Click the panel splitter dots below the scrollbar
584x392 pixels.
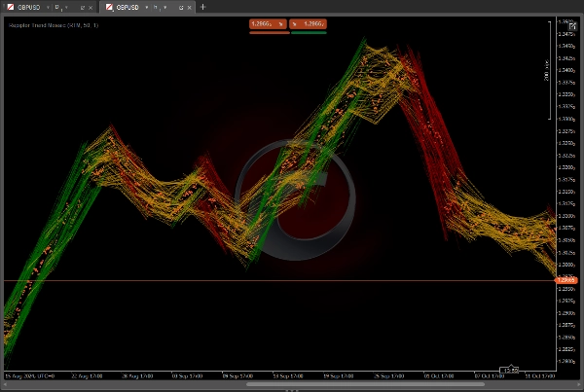click(292, 390)
